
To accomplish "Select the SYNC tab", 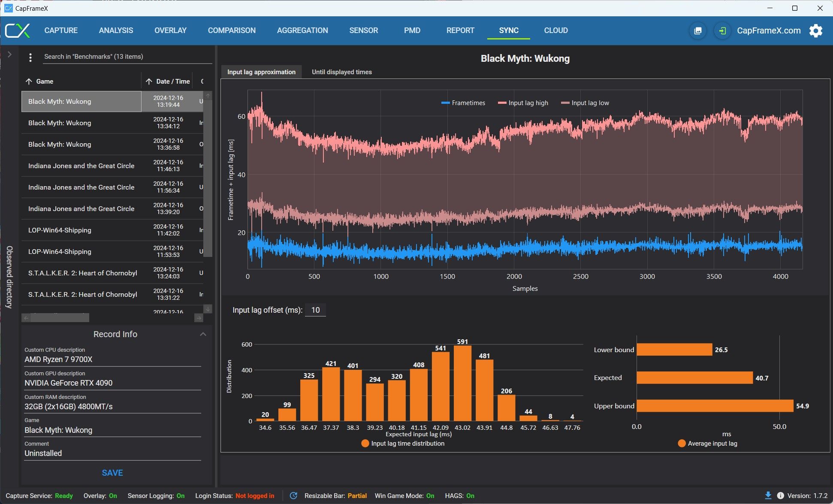I will (509, 30).
